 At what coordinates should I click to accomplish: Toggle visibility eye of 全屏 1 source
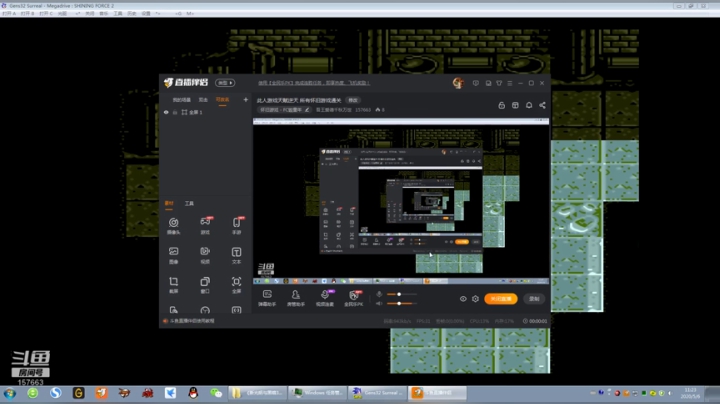click(x=166, y=112)
